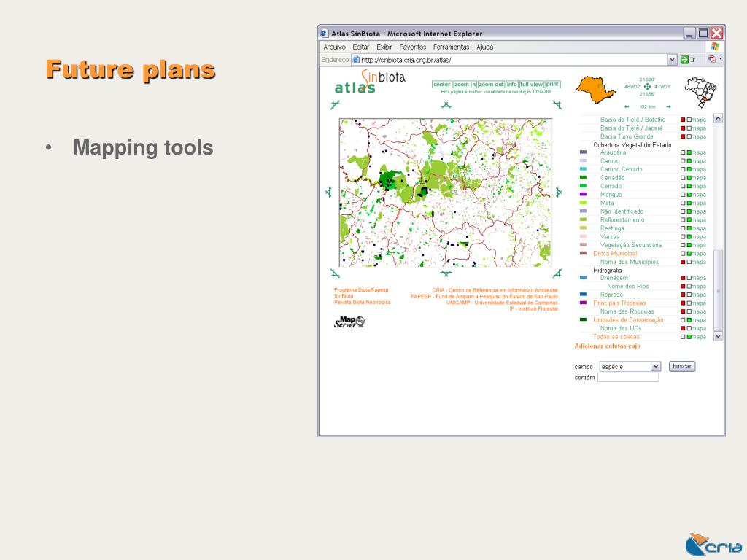Pan map east using right arrow
747x560 pixels.
click(x=559, y=192)
